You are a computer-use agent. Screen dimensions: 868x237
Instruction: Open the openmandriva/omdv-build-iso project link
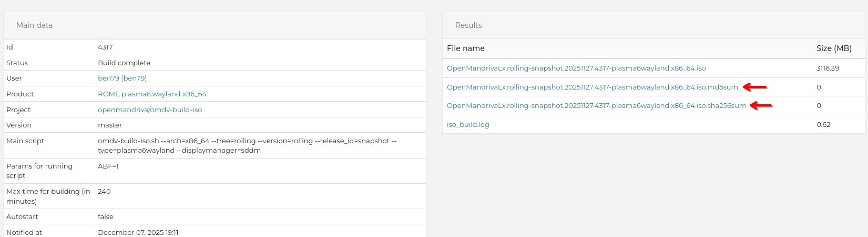click(x=150, y=110)
